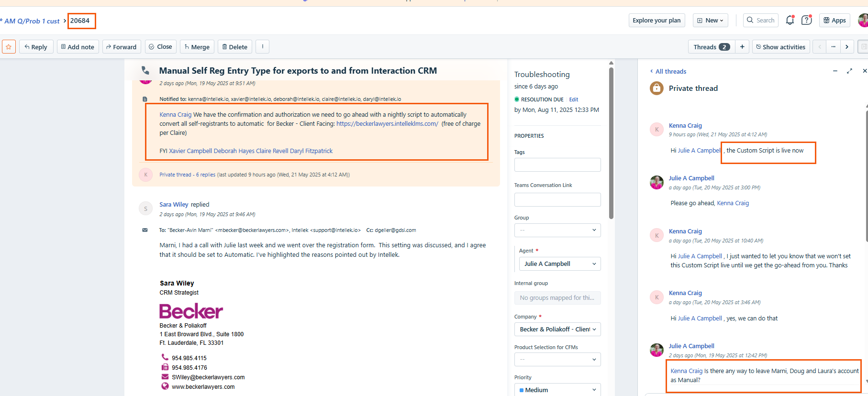
Task: Open the ticket list ellipsis between arrows
Action: (833, 47)
